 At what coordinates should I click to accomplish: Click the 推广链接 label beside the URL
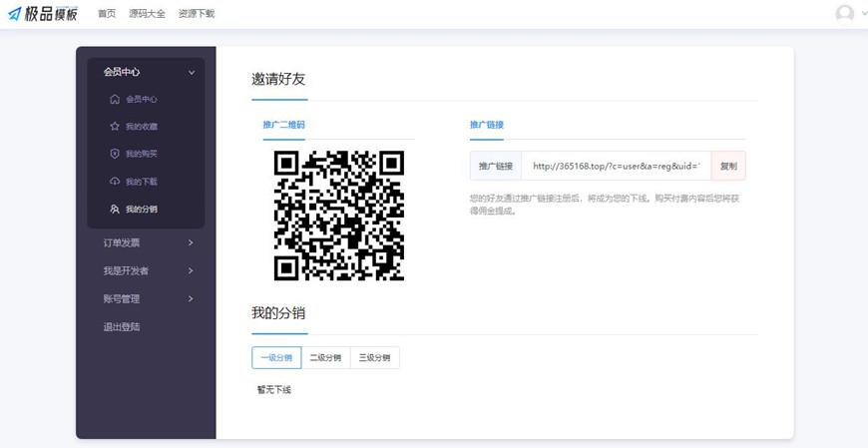pyautogui.click(x=496, y=166)
